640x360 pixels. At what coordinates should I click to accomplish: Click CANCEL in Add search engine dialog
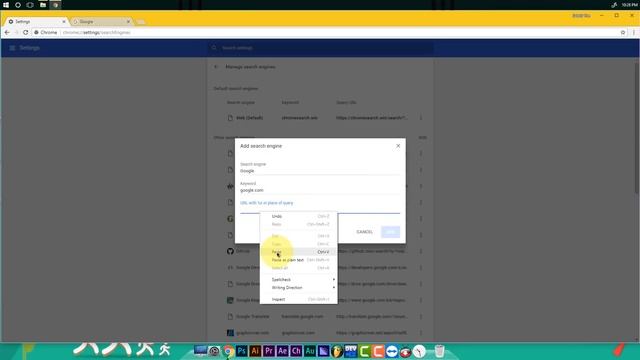pos(364,232)
